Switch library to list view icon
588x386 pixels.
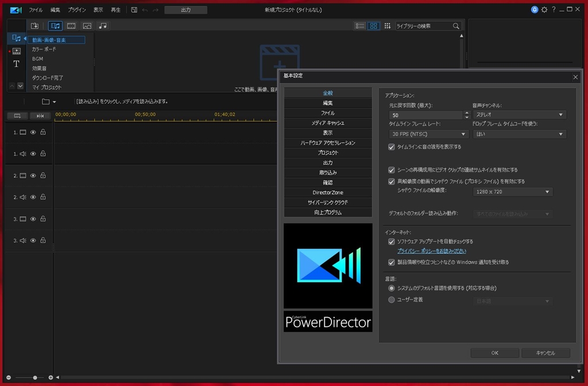pyautogui.click(x=359, y=26)
